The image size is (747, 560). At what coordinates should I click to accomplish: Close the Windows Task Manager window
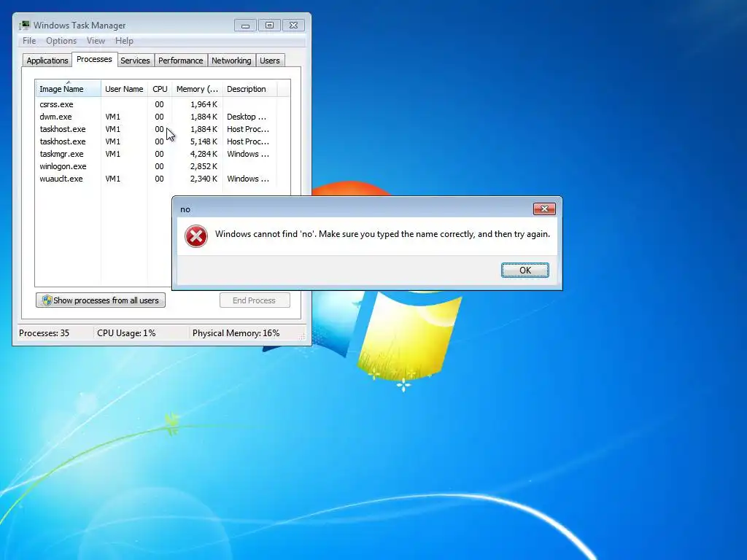point(293,26)
